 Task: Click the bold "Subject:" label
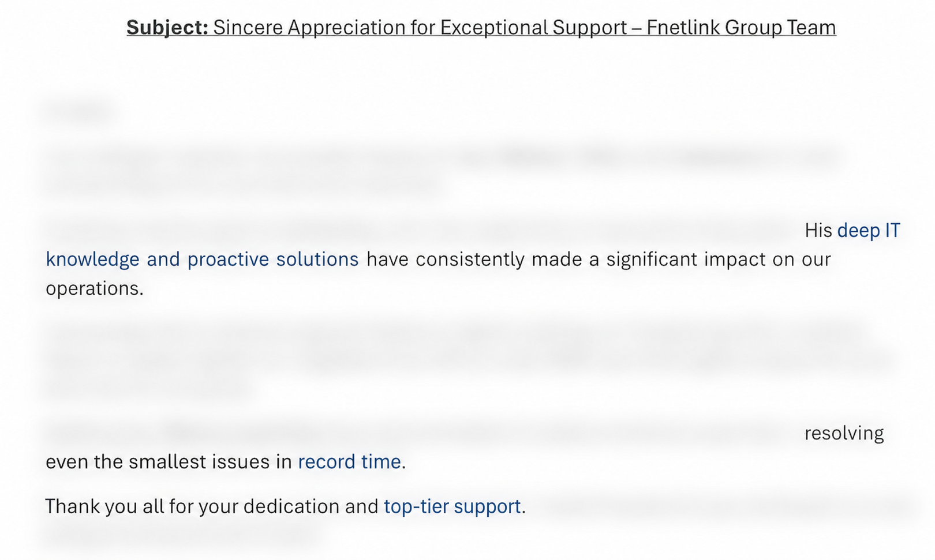[167, 27]
